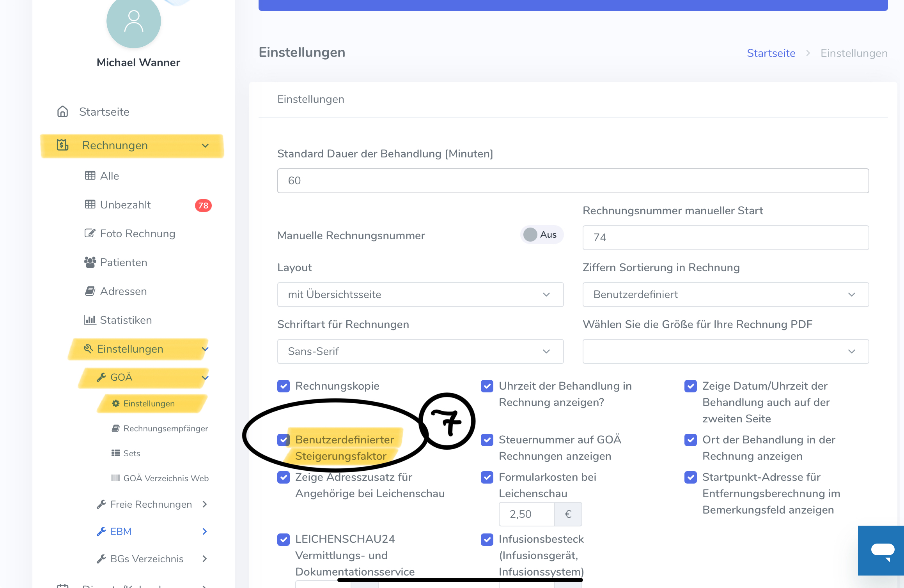Click the Startseite breadcrumb link
This screenshot has height=588, width=904.
(771, 53)
